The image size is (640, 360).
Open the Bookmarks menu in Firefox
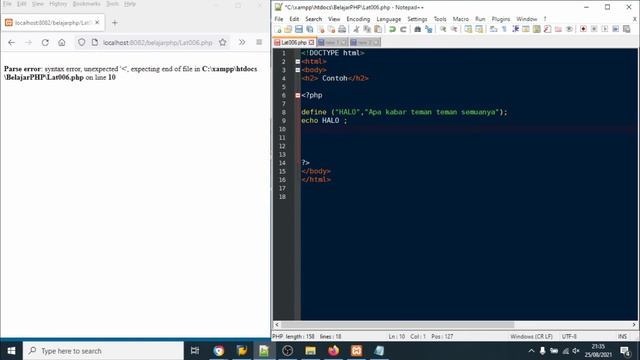coord(87,4)
